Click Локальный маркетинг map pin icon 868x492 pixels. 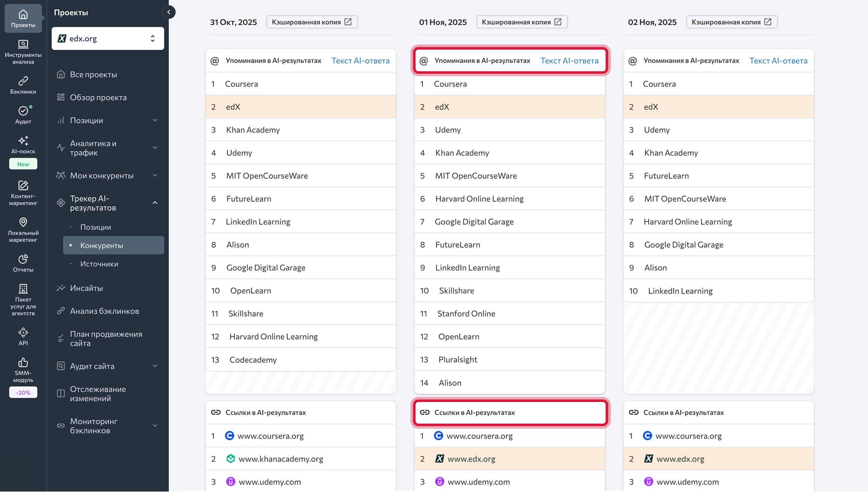[23, 222]
